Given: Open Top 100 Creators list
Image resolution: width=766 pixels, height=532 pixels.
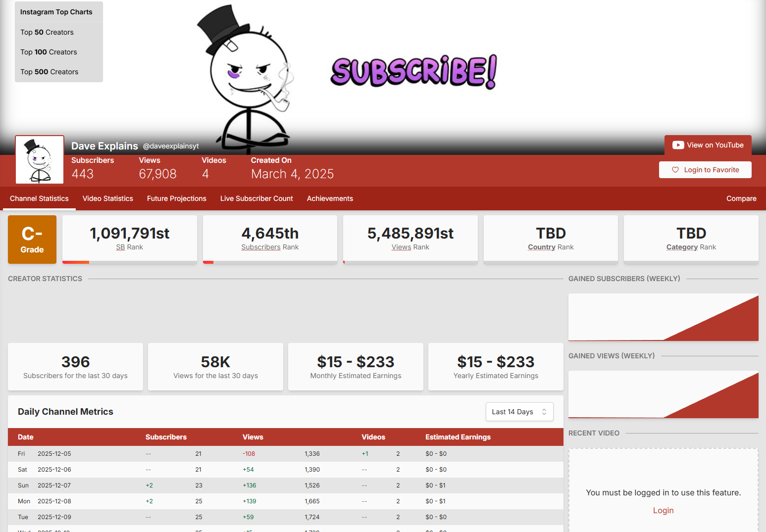Looking at the screenshot, I should [x=49, y=52].
